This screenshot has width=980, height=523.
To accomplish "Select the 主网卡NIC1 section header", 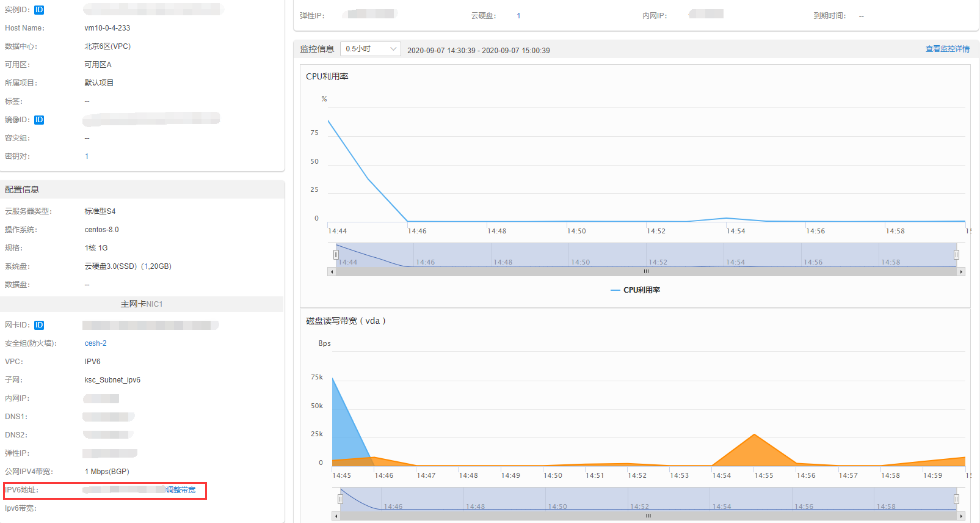I will click(142, 304).
